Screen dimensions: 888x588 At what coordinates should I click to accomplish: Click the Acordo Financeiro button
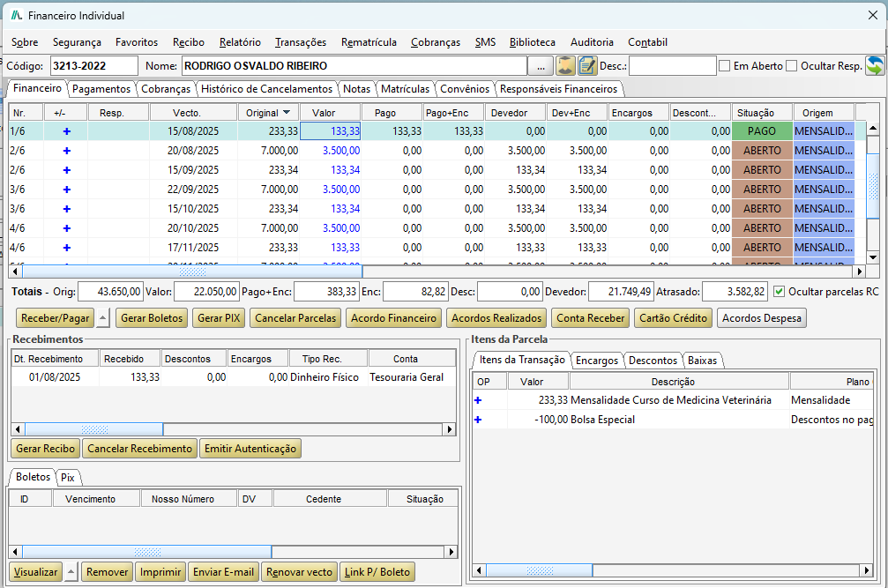pos(393,318)
